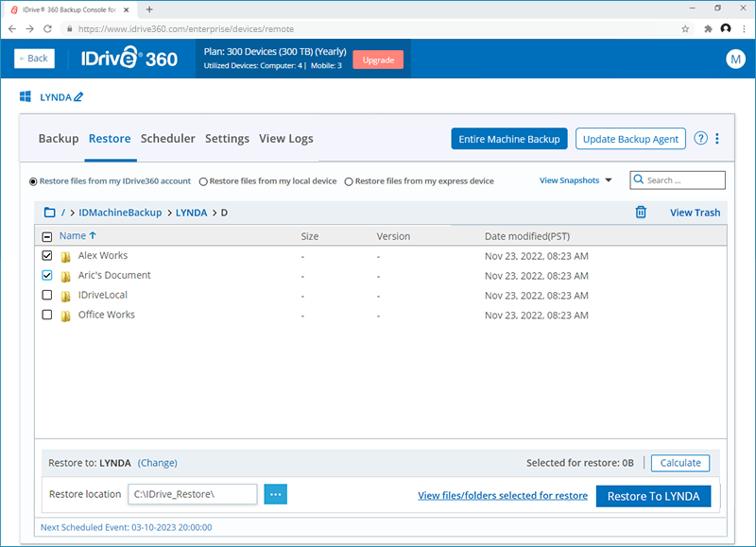Click the IDriveLocal folder icon
The height and width of the screenshot is (547, 756).
click(65, 296)
